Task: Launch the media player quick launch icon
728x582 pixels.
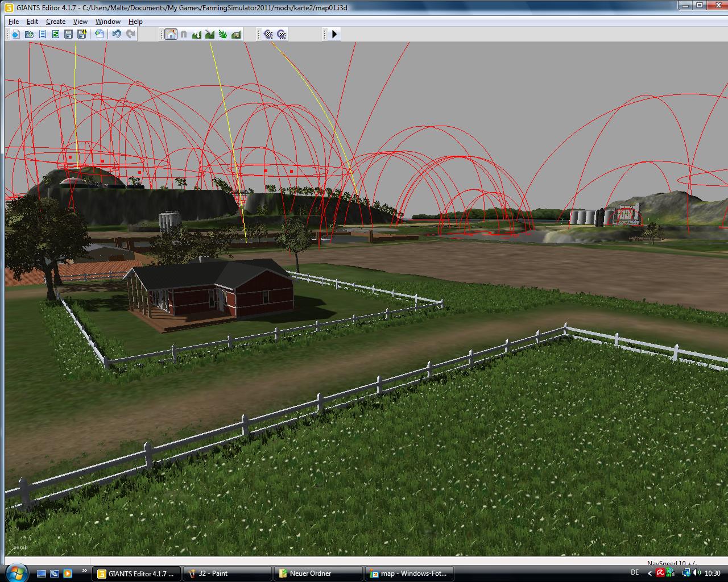Action: click(x=68, y=573)
